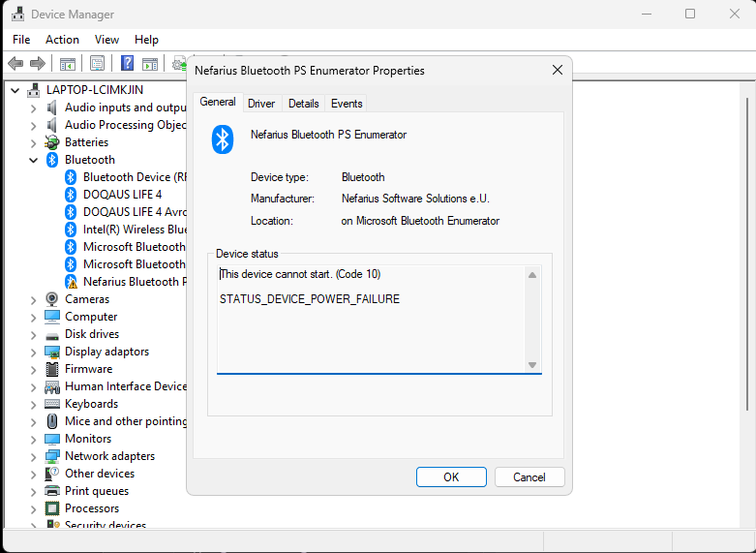Click the Cameras category icon
Image resolution: width=756 pixels, height=553 pixels.
coord(51,299)
